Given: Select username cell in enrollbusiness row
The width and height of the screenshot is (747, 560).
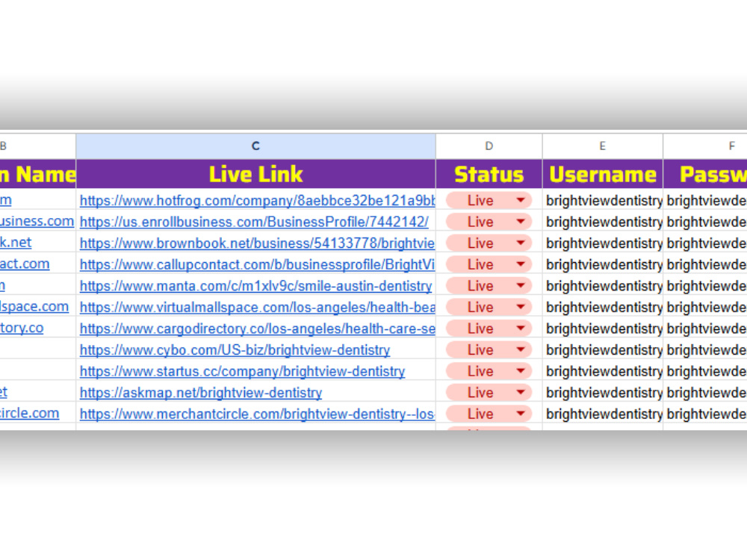Looking at the screenshot, I should (602, 222).
